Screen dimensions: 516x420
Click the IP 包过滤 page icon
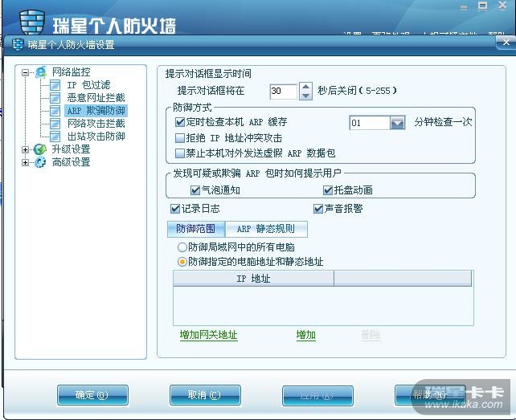(55, 85)
